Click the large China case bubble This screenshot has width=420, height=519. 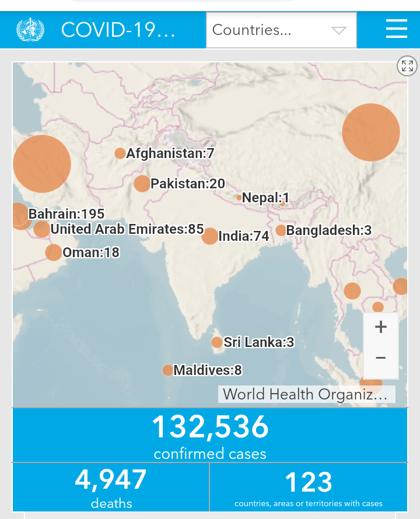click(x=371, y=132)
